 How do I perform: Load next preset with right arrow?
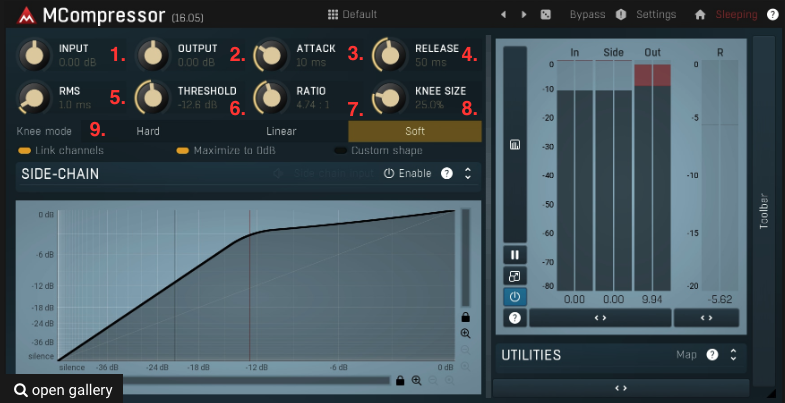524,15
